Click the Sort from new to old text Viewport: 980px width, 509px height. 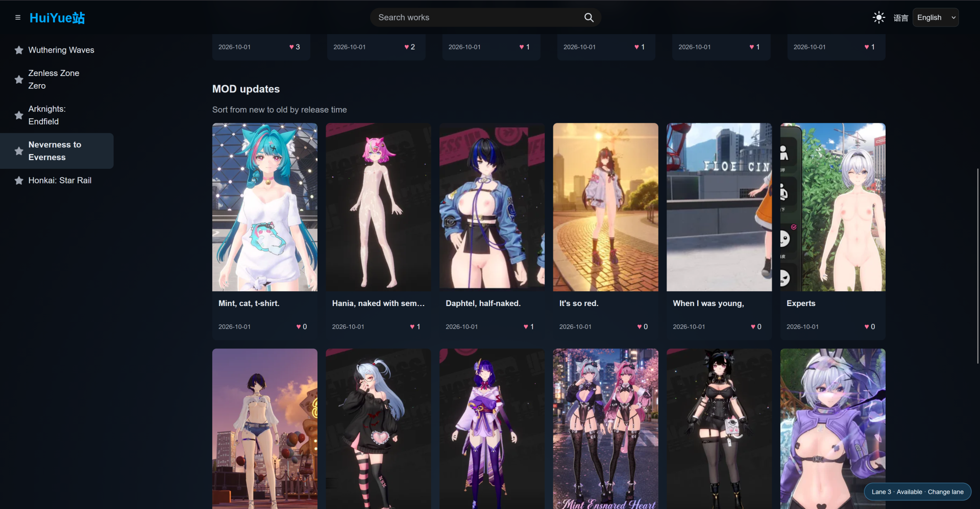click(x=280, y=110)
